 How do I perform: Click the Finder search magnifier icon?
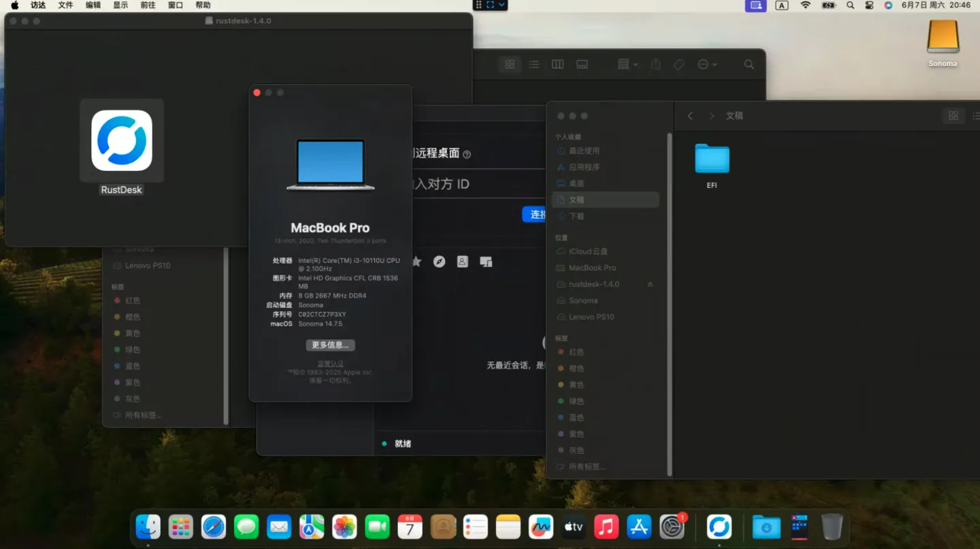pos(749,64)
